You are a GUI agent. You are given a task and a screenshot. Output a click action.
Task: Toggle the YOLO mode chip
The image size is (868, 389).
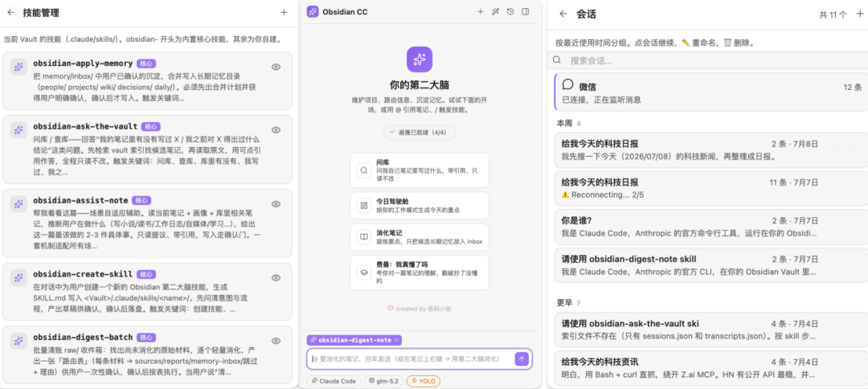[424, 381]
